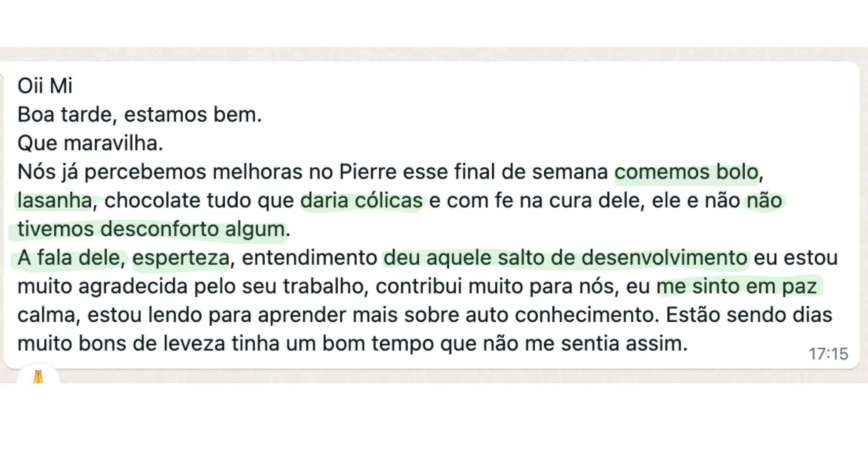Click the highlighted phrase "daria cólicas"
868x469 pixels.
[361, 201]
